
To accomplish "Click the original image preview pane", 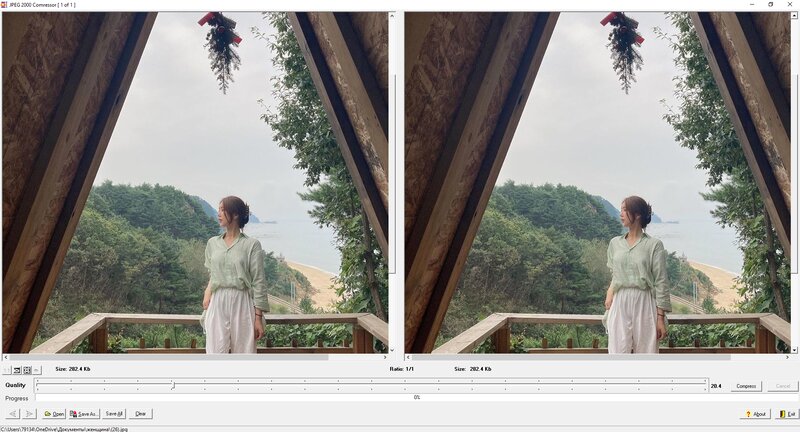I will (x=195, y=183).
